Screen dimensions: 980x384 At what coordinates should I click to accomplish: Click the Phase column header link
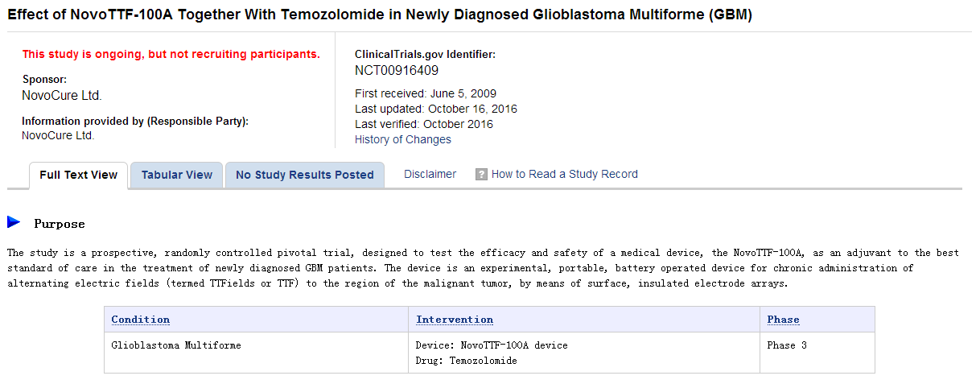click(783, 320)
